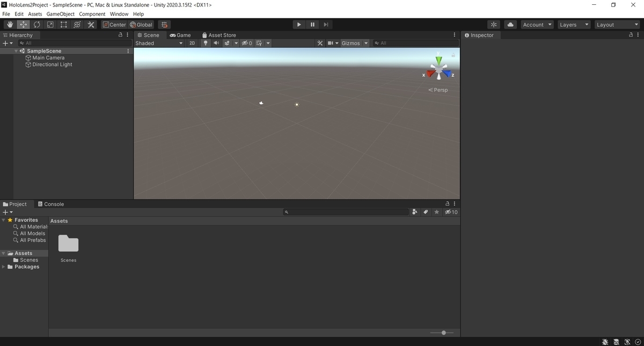Screen dimensions: 644x346
Task: Open Assets menu
Action: pos(35,14)
